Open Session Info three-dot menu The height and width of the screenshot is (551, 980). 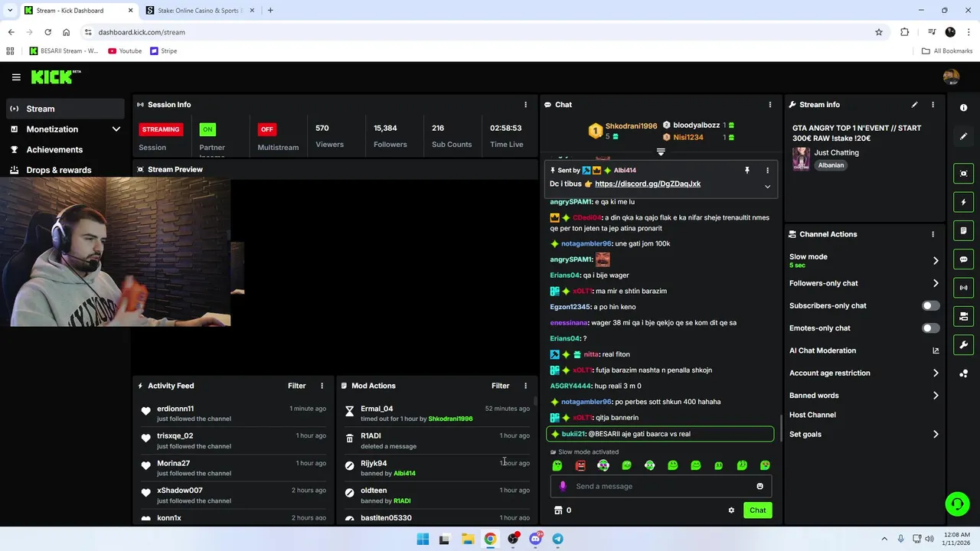(525, 105)
